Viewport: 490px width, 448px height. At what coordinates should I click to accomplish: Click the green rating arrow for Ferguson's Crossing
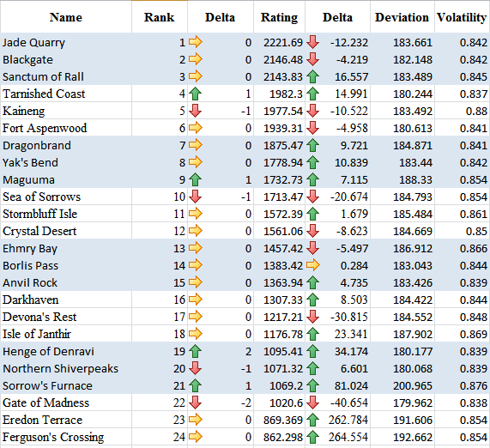(313, 437)
